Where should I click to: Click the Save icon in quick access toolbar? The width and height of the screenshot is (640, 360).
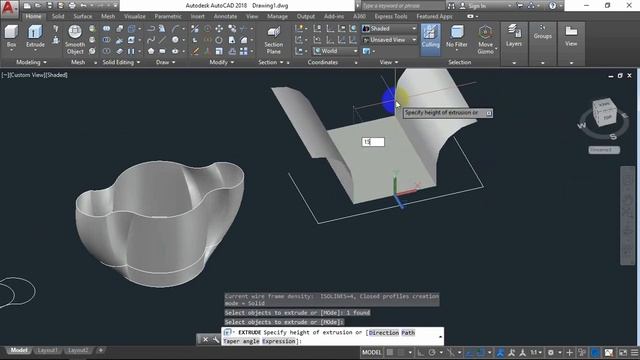[x=49, y=6]
